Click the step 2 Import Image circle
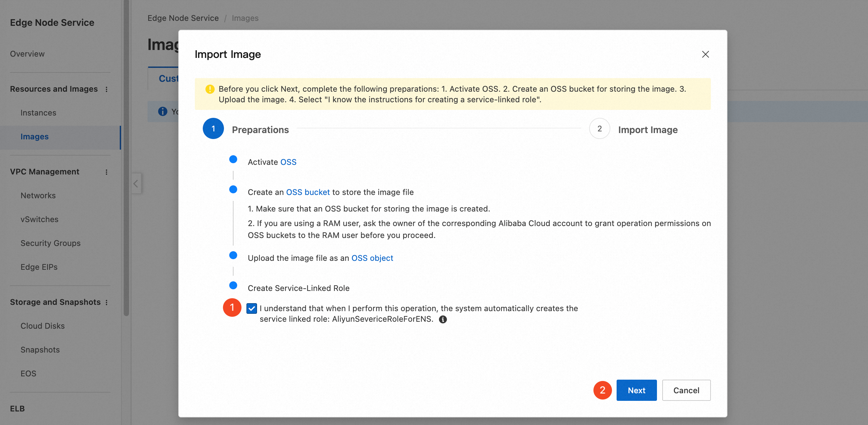The image size is (868, 425). (599, 128)
